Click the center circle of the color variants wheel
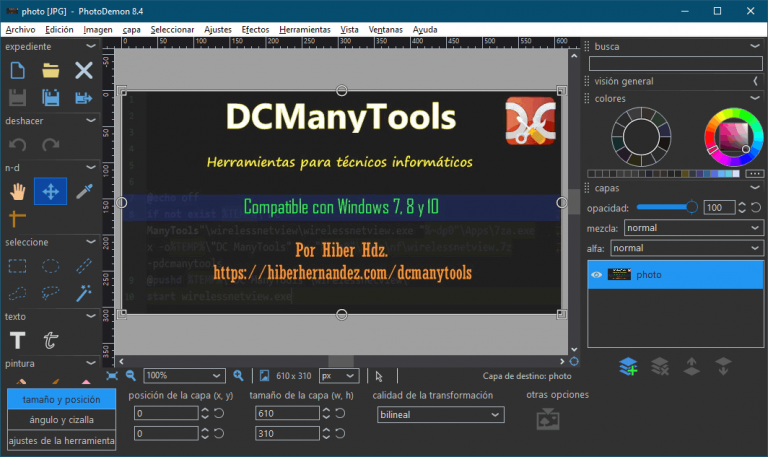 [641, 137]
